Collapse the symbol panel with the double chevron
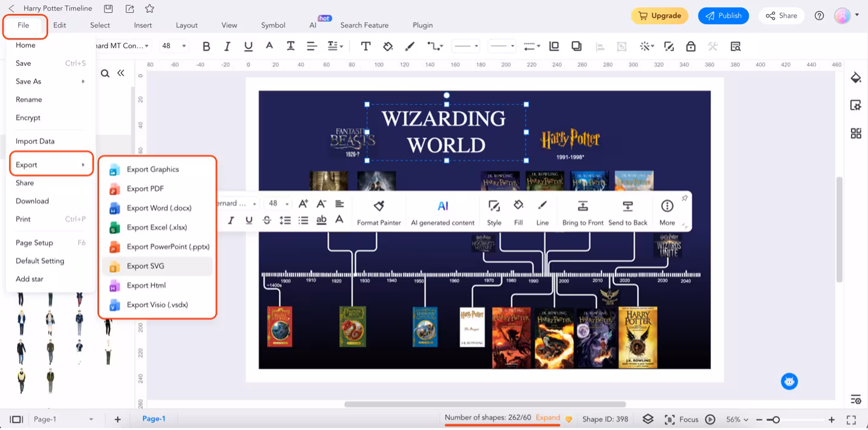868x430 pixels. point(121,73)
